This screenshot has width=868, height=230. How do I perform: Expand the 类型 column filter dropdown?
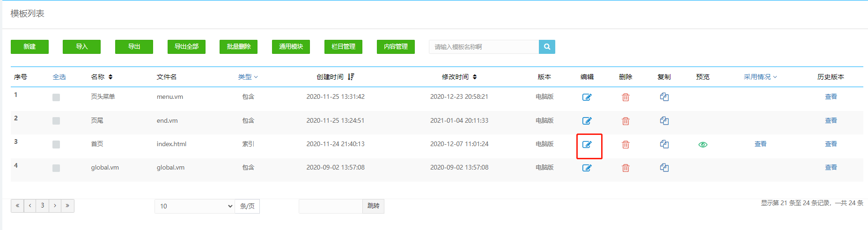[248, 77]
